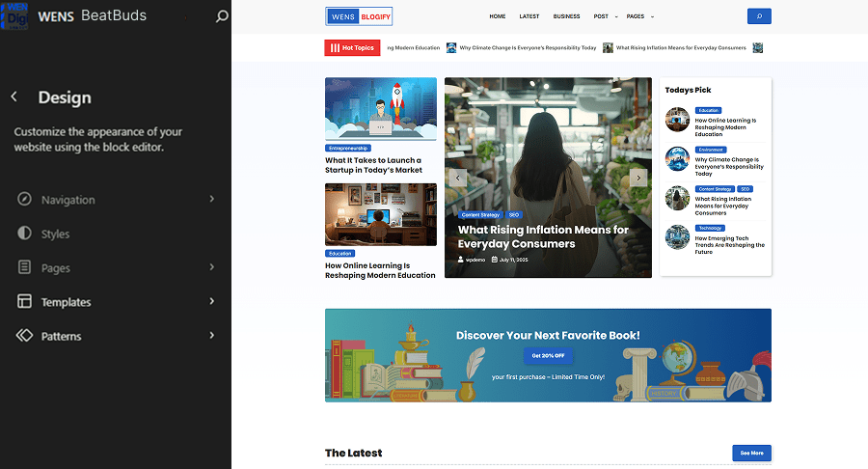Click the Styles half-circle icon
The image size is (868, 469).
point(24,234)
